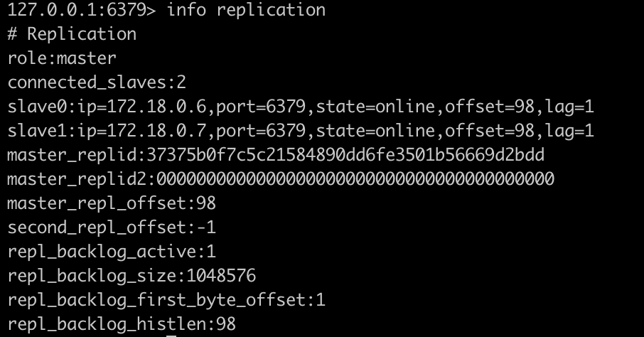Click the 'role:master' line
Image resolution: width=644 pixels, height=337 pixels.
tap(62, 58)
